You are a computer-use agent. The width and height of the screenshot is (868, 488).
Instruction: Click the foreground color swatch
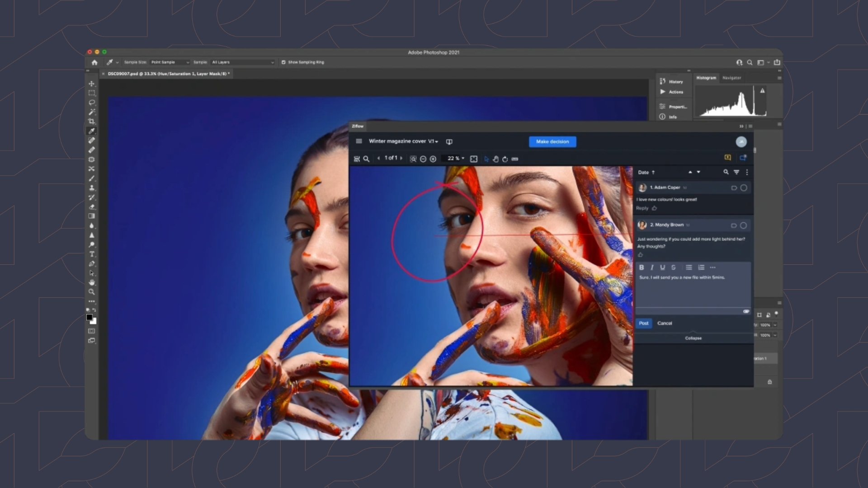click(x=90, y=317)
